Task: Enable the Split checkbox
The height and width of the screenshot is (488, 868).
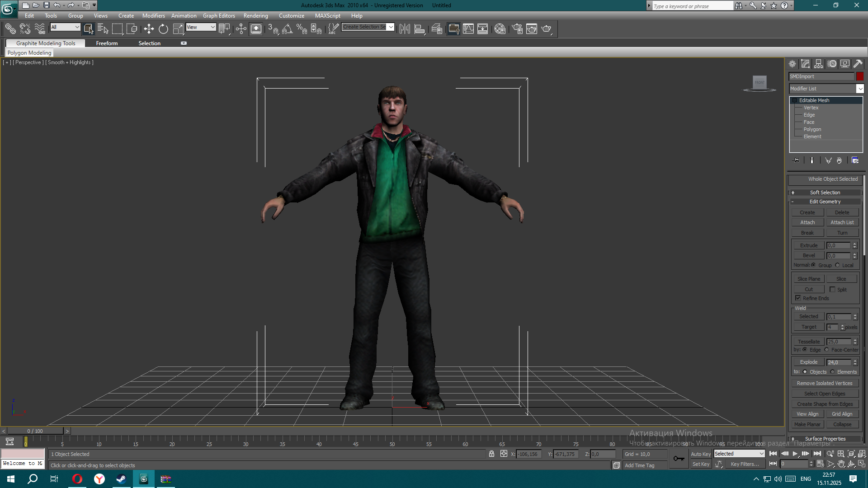Action: (832, 289)
